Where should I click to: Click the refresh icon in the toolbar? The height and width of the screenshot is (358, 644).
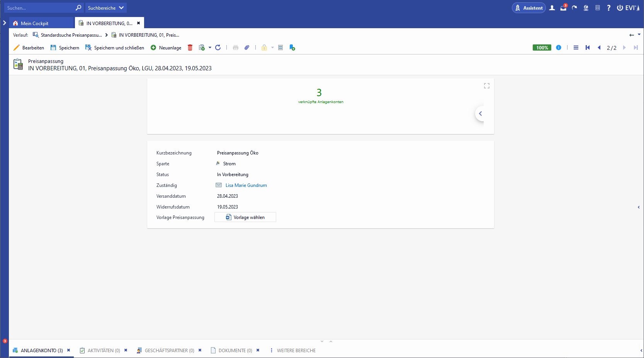tap(218, 48)
